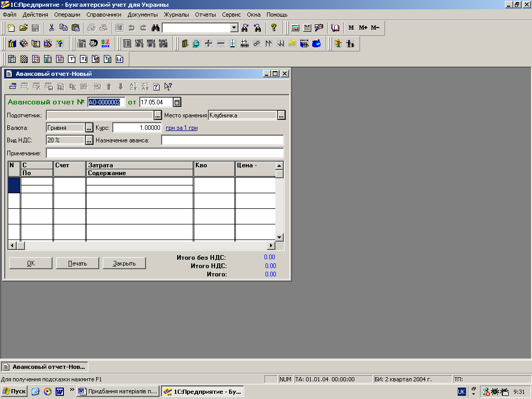This screenshot has height=399, width=532.
Task: Open the Действия menu
Action: coord(35,15)
